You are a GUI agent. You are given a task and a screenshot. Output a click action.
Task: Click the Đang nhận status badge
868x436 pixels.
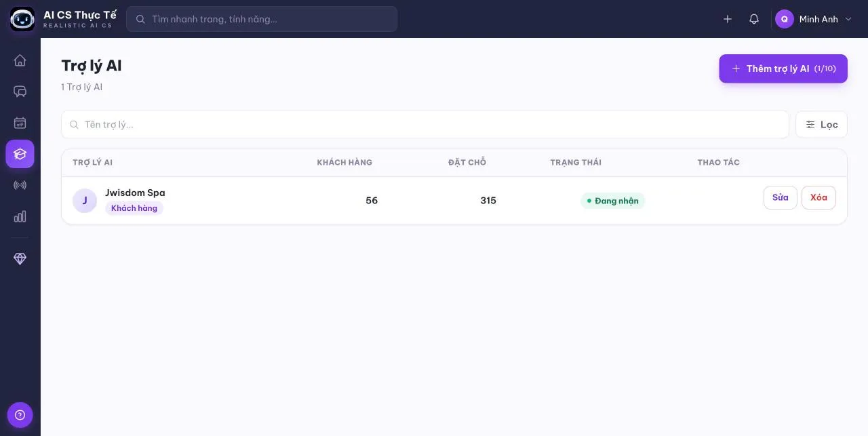pos(612,201)
